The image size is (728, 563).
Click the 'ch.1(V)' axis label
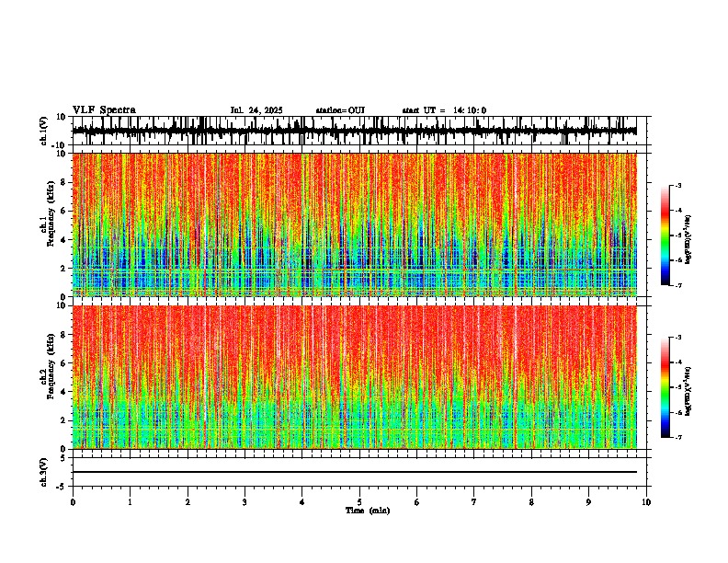[x=44, y=131]
